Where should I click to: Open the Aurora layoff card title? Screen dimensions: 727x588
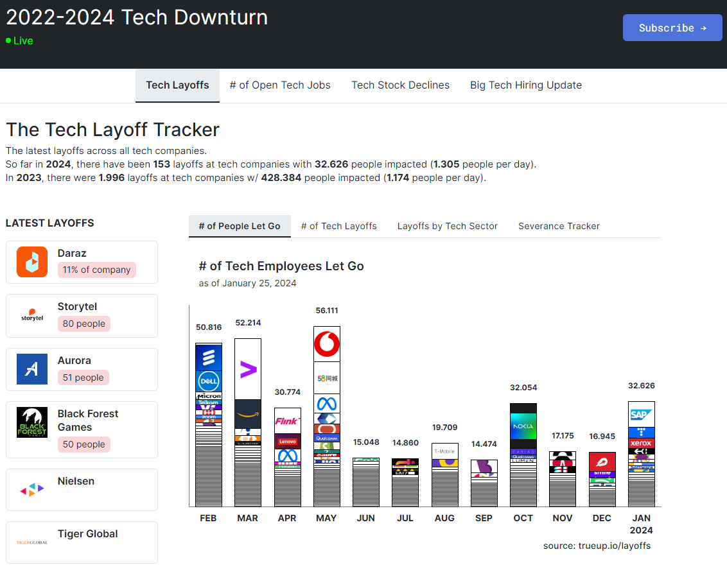coord(74,361)
